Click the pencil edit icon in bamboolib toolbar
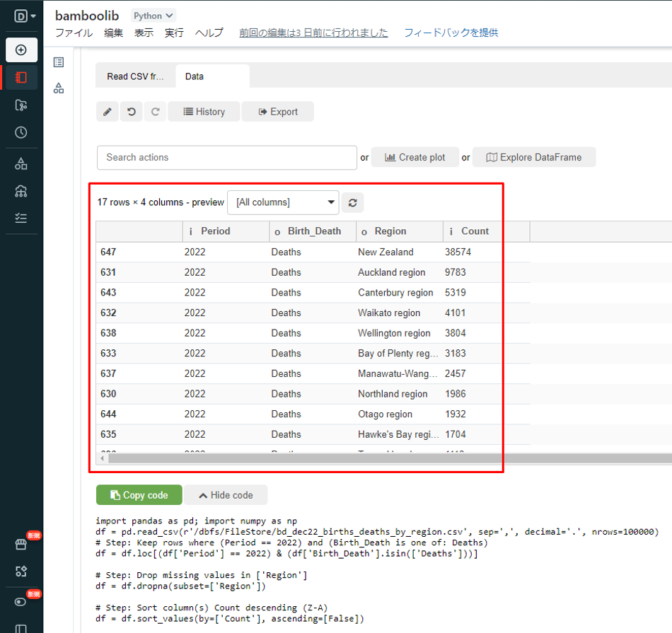The image size is (672, 633). coord(108,112)
